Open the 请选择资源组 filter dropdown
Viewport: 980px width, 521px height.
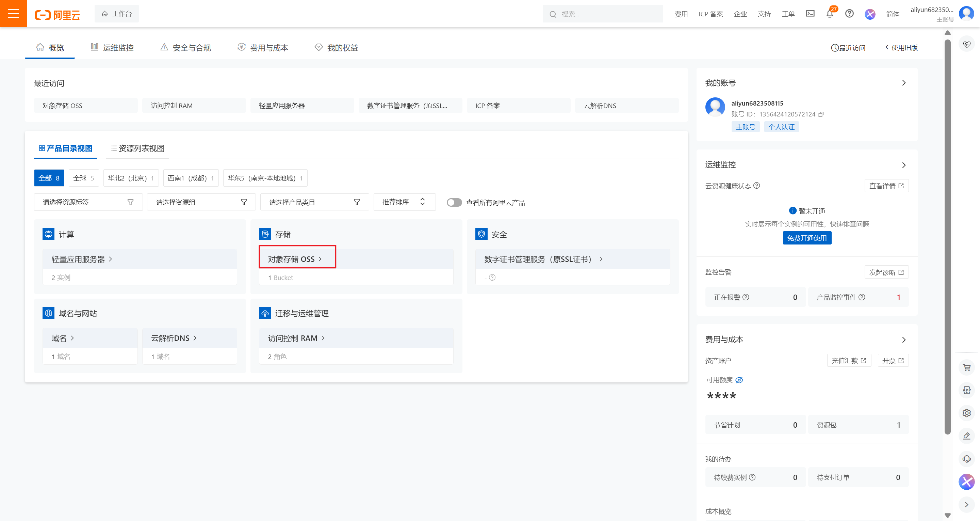tap(201, 202)
